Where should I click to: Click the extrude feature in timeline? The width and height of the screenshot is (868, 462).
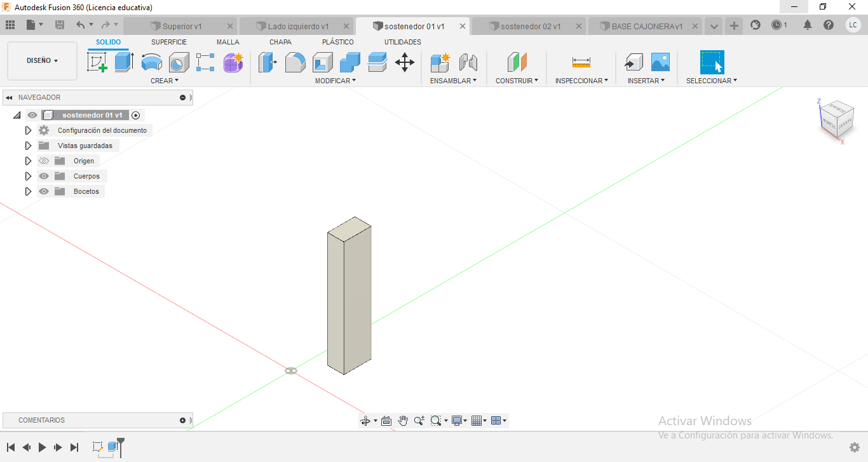[112, 447]
